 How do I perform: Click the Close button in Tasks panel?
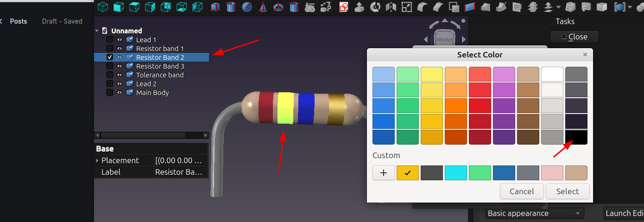[574, 37]
